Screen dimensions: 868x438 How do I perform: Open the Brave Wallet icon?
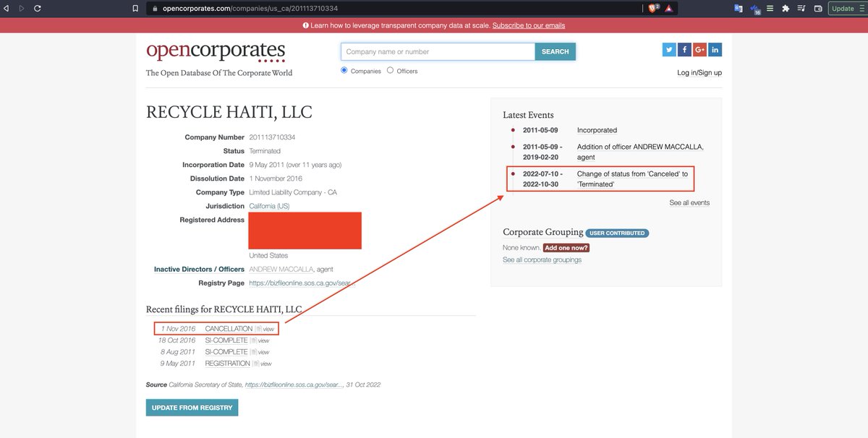pyautogui.click(x=818, y=8)
